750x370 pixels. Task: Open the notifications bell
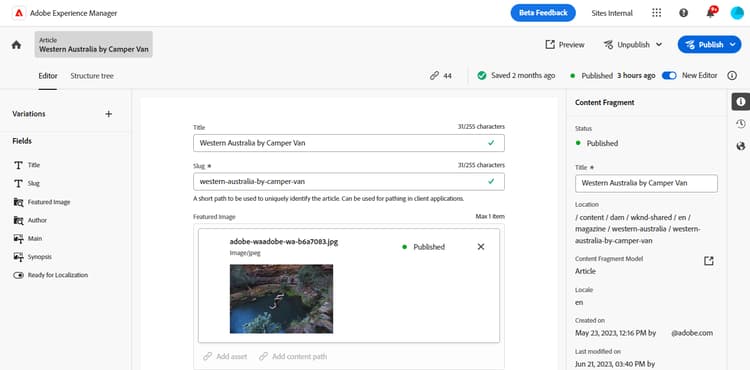710,13
